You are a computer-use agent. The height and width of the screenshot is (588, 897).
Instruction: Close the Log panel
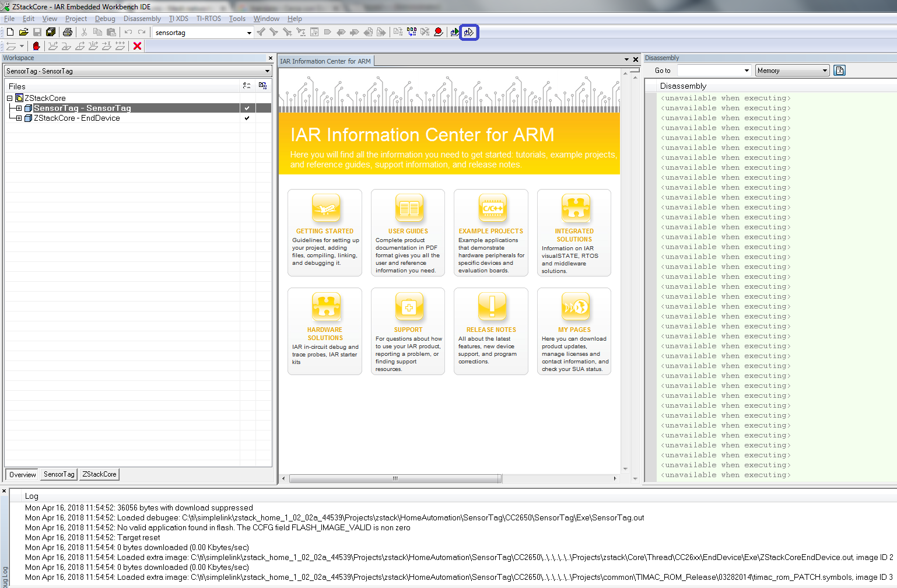pyautogui.click(x=4, y=491)
